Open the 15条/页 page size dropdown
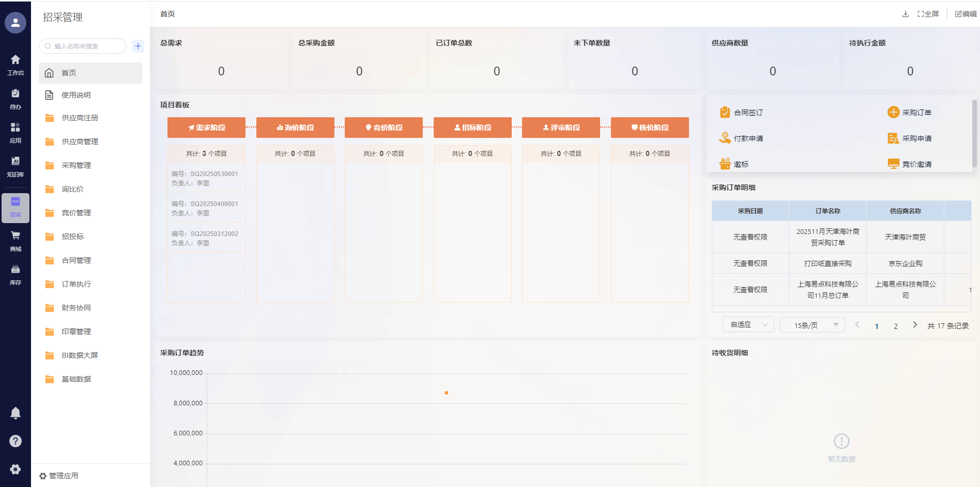Viewport: 980px width, 487px height. coord(812,325)
